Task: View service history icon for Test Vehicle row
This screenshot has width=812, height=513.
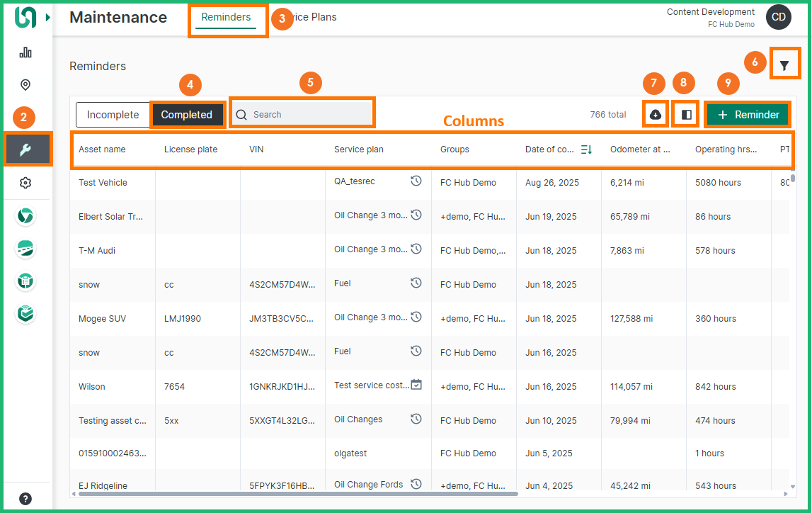Action: tap(416, 181)
